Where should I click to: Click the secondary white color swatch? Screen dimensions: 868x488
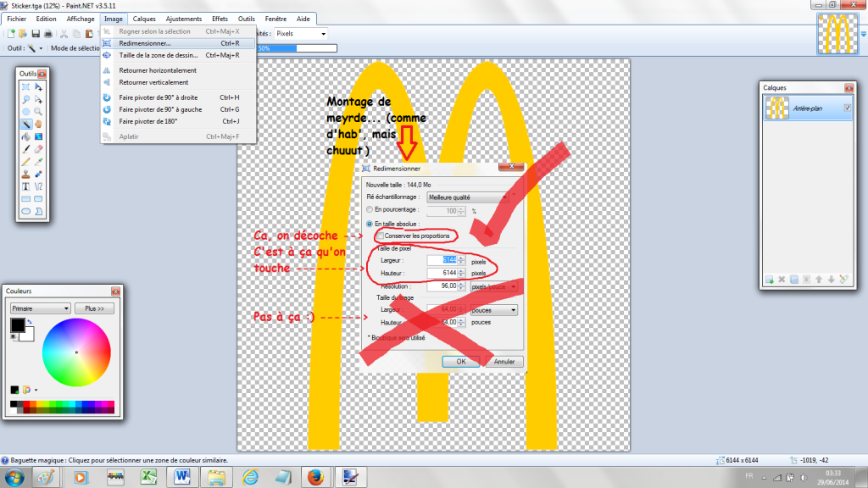pos(29,334)
